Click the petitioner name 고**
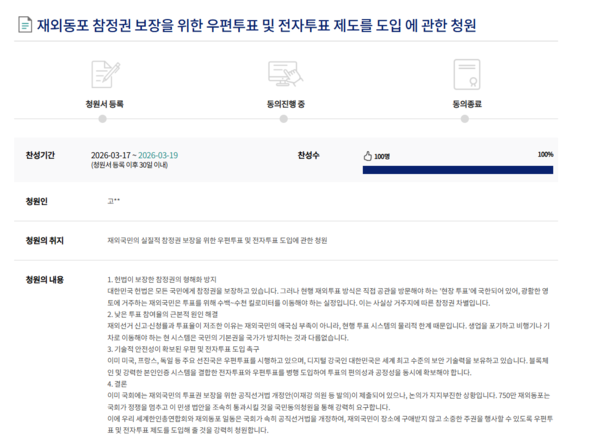The width and height of the screenshot is (600, 441). [x=114, y=201]
